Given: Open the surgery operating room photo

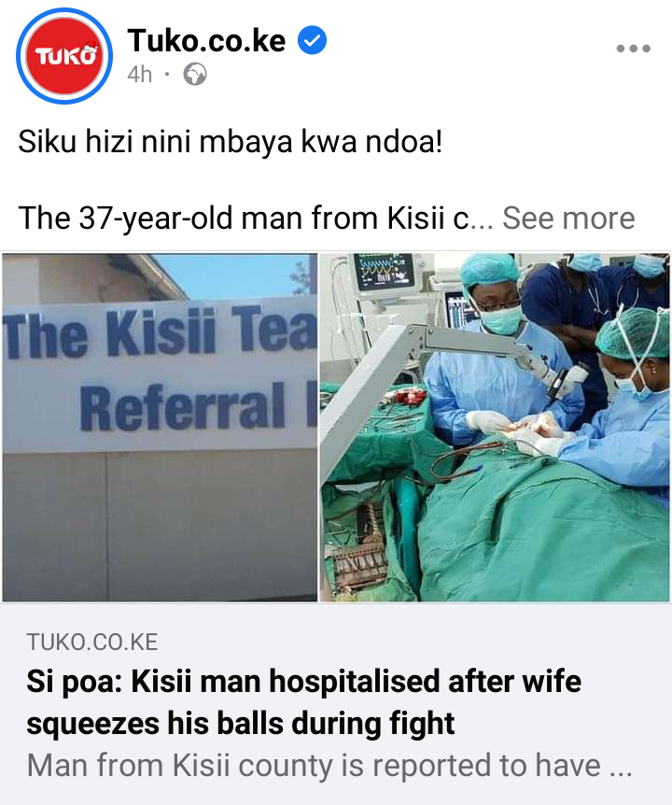Looking at the screenshot, I should (x=495, y=427).
